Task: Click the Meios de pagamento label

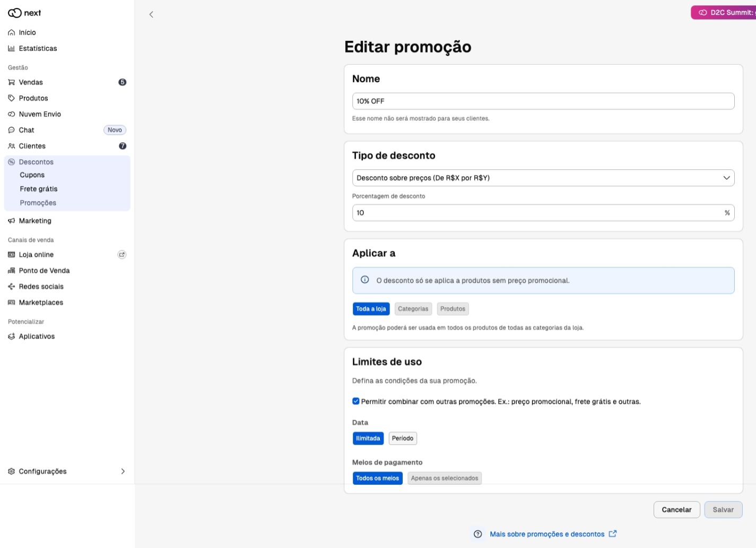Action: 387,463
